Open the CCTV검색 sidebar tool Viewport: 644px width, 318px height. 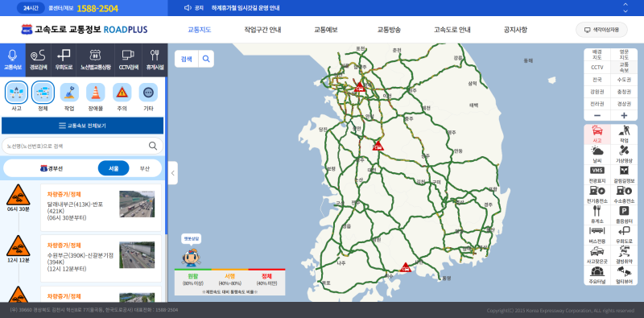(x=128, y=60)
